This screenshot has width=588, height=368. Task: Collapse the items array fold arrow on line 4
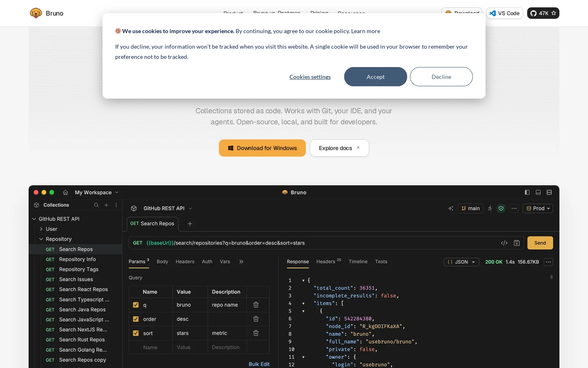[x=303, y=303]
